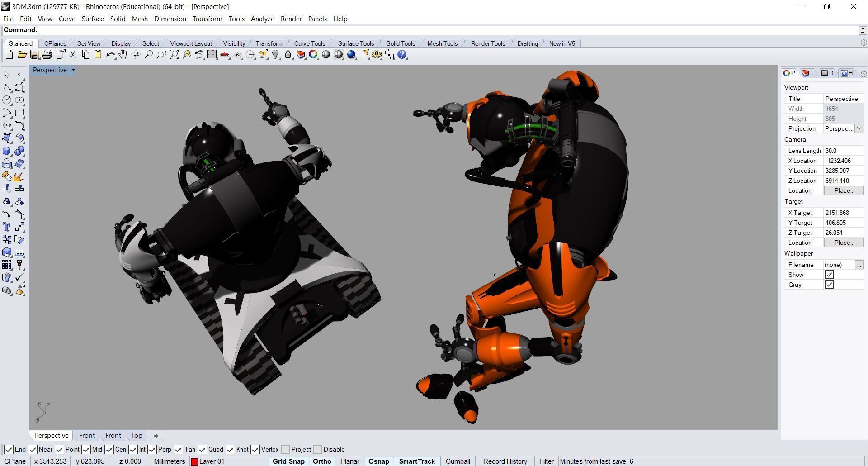Select the Pan hand tool
This screenshot has width=868, height=466.
123,55
